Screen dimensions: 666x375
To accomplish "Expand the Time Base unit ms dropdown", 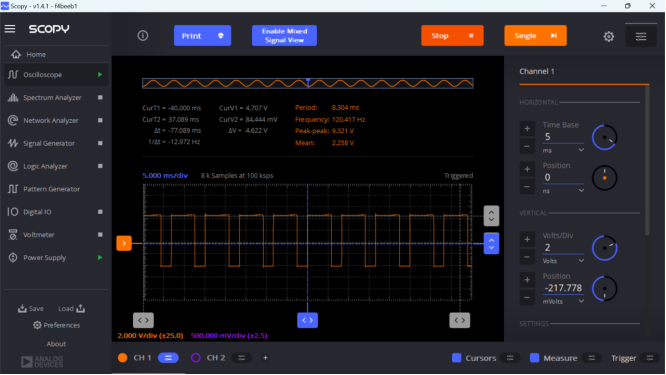I will 563,150.
